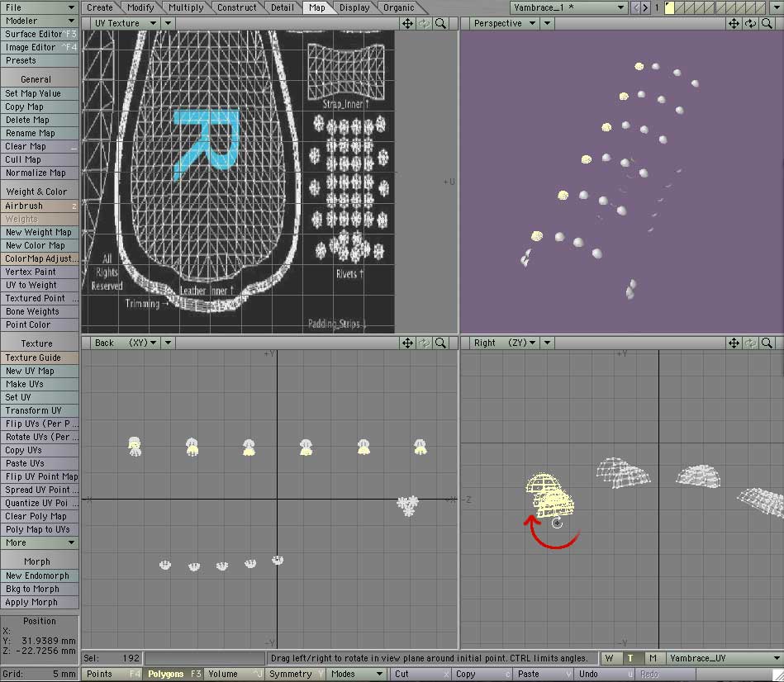Viewport: 784px width, 682px height.
Task: Click the zoom magnifier in UV Texture viewport
Action: [440, 23]
